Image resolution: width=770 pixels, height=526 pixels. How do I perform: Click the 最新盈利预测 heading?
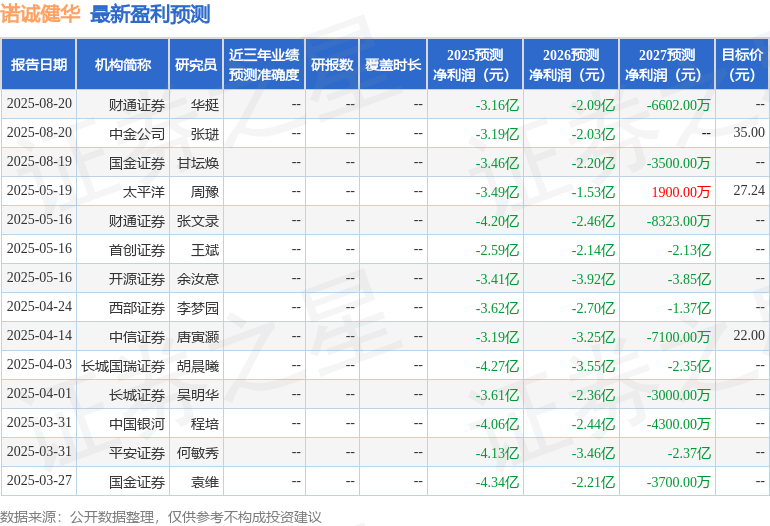[x=150, y=14]
